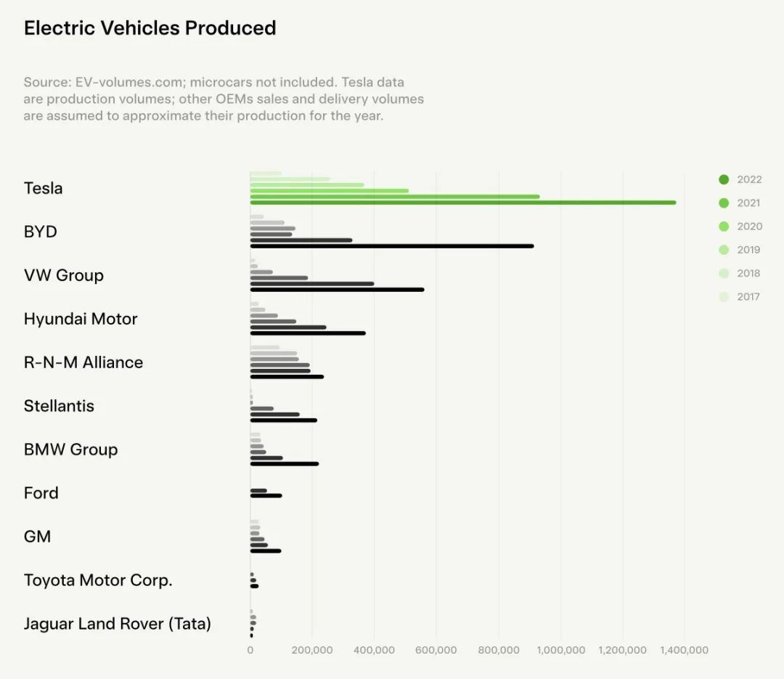Select the "VW Group" row label
Screen dimensions: 784x679
[64, 275]
